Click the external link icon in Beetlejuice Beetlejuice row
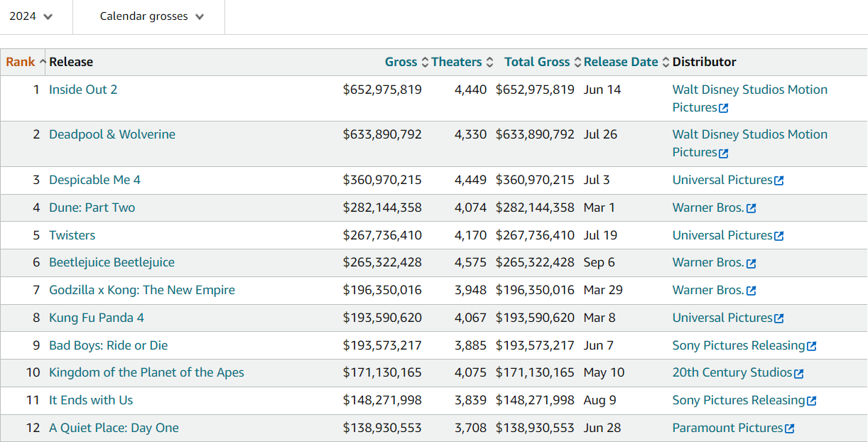 [752, 263]
